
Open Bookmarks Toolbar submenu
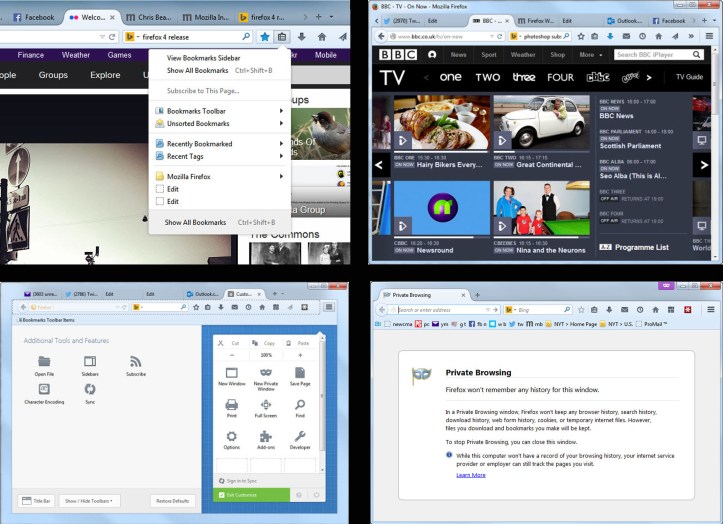coord(196,111)
